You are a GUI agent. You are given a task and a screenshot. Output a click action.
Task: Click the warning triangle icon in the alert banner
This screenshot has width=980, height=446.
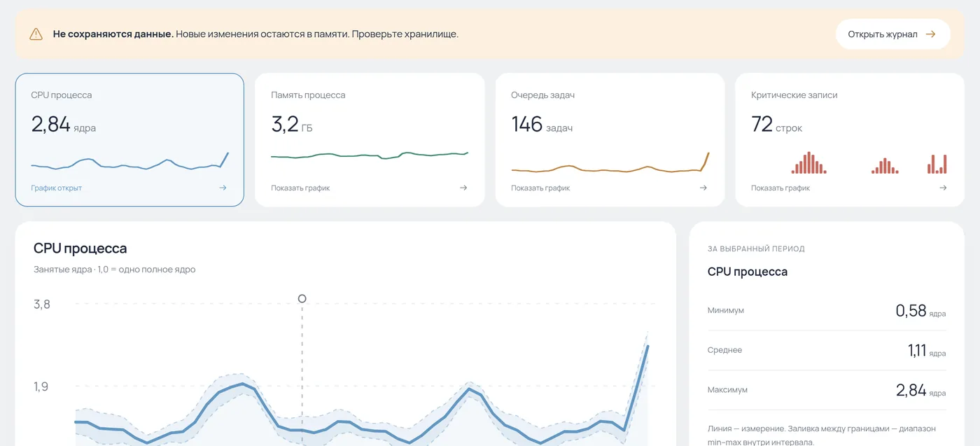[x=36, y=34]
